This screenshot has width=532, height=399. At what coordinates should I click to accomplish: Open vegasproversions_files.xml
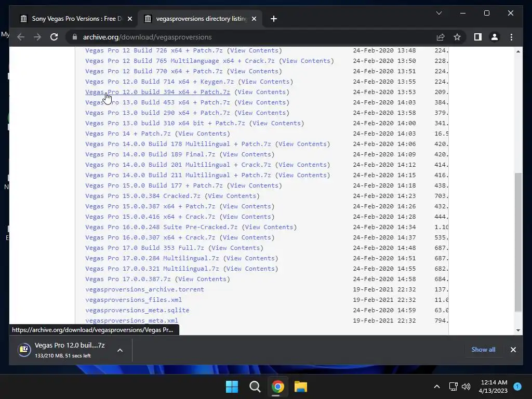click(x=134, y=300)
